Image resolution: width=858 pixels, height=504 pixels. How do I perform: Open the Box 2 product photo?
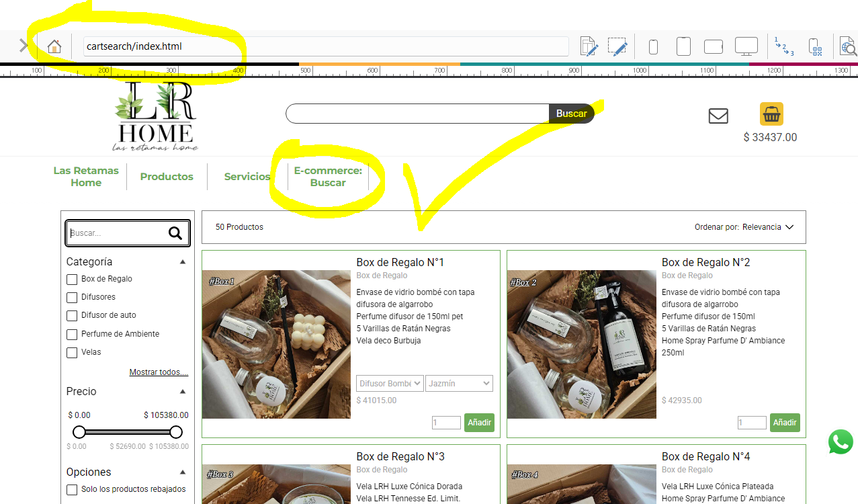582,344
